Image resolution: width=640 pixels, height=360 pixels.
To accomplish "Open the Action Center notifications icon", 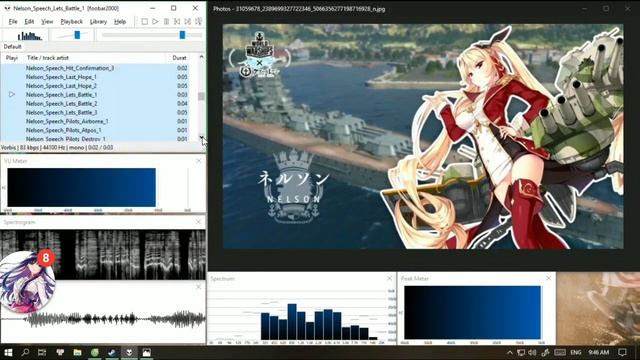I will 622,352.
